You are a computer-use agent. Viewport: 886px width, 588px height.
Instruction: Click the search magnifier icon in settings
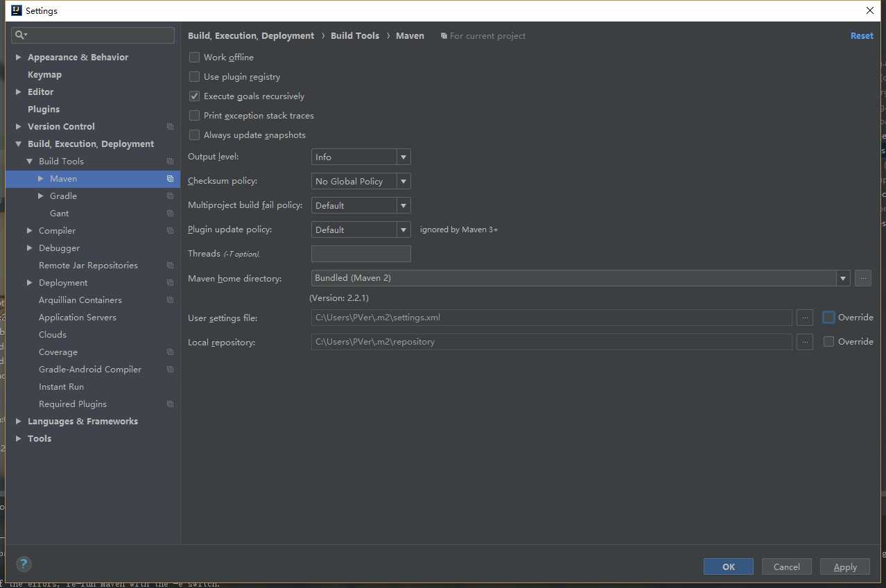pyautogui.click(x=20, y=35)
